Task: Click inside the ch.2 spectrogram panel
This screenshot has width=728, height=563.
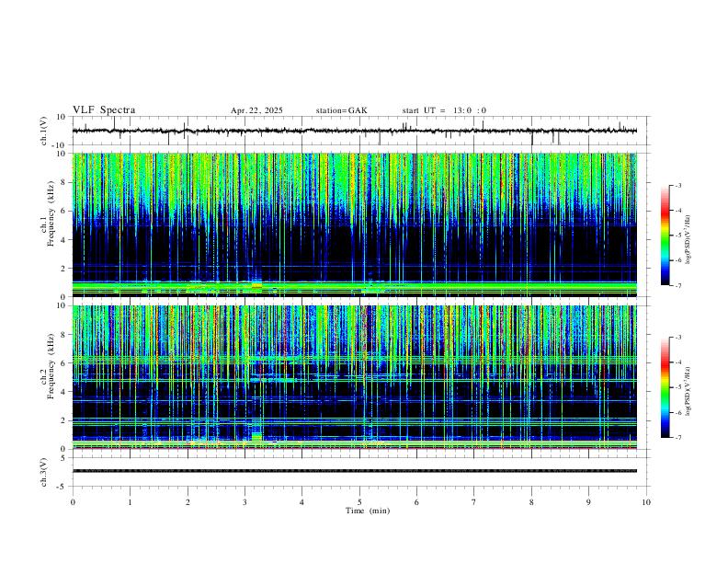Action: [x=355, y=377]
